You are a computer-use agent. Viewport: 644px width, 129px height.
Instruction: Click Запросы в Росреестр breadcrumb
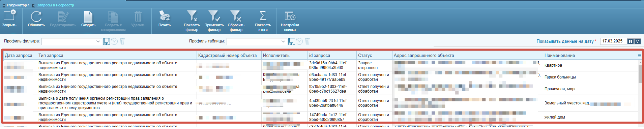tap(55, 5)
